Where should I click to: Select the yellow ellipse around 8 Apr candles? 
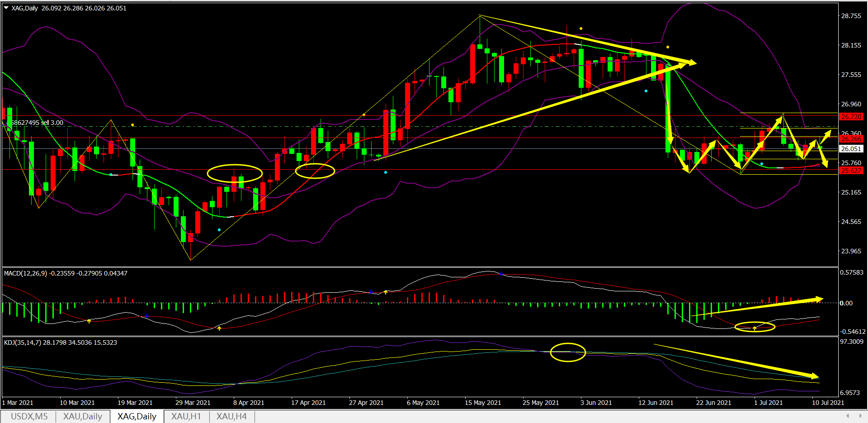235,173
